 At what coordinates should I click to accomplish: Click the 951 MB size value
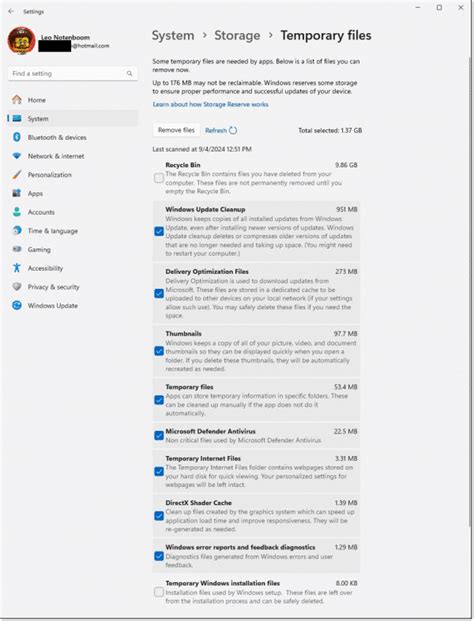click(346, 209)
